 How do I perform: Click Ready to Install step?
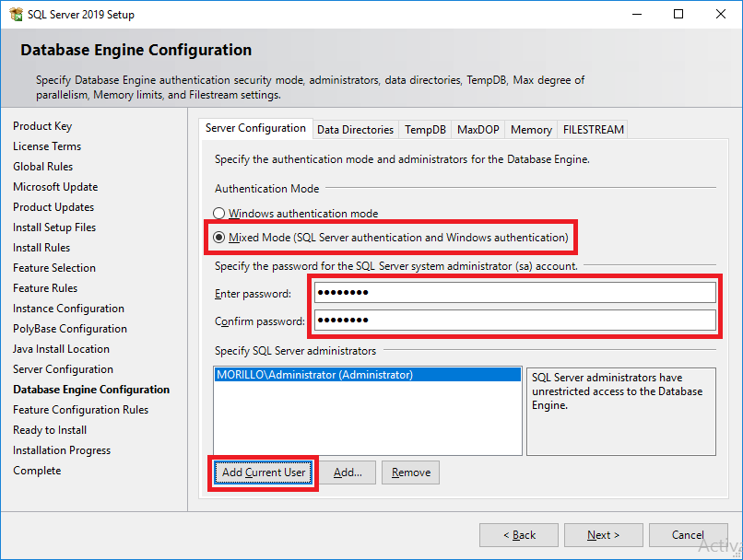tap(50, 430)
